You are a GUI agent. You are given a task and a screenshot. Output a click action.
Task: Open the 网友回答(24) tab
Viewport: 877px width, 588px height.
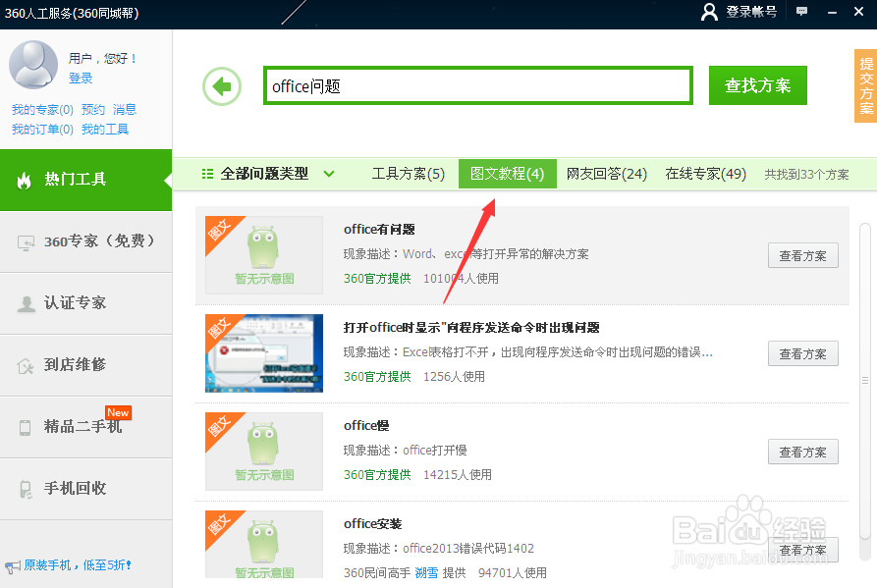(x=607, y=174)
